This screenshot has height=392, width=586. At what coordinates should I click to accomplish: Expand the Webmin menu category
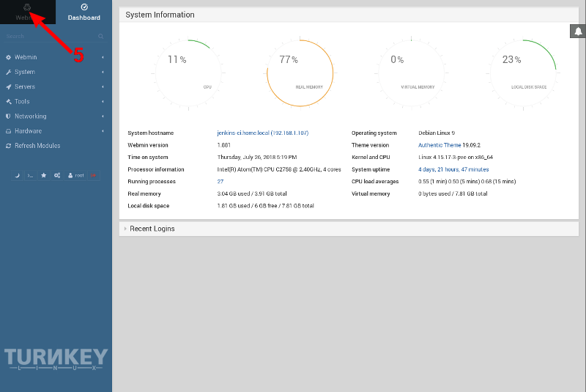(26, 57)
